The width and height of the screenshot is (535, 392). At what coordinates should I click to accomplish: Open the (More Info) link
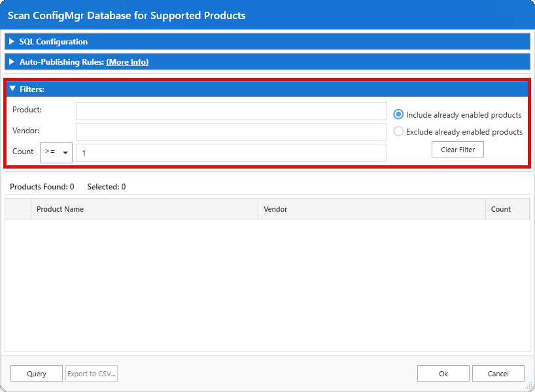[127, 61]
